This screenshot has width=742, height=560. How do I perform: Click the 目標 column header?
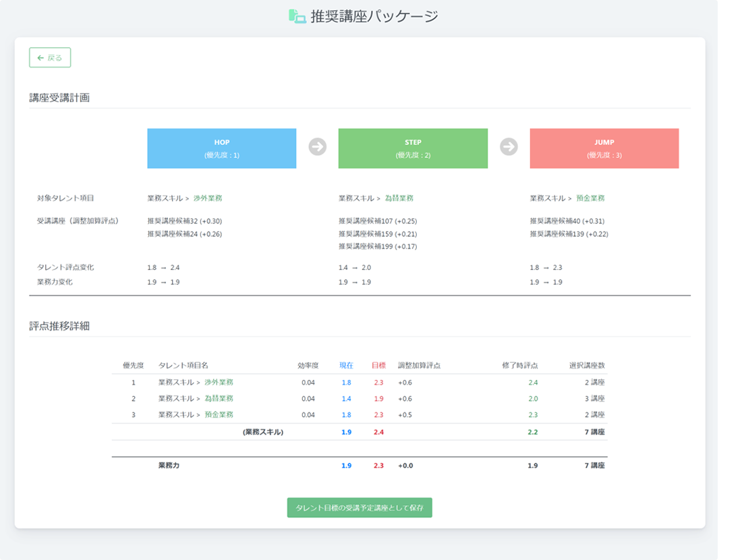click(378, 366)
